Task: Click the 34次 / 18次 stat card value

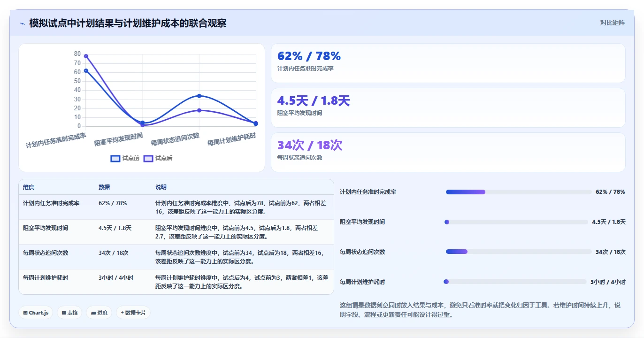Action: coord(310,146)
